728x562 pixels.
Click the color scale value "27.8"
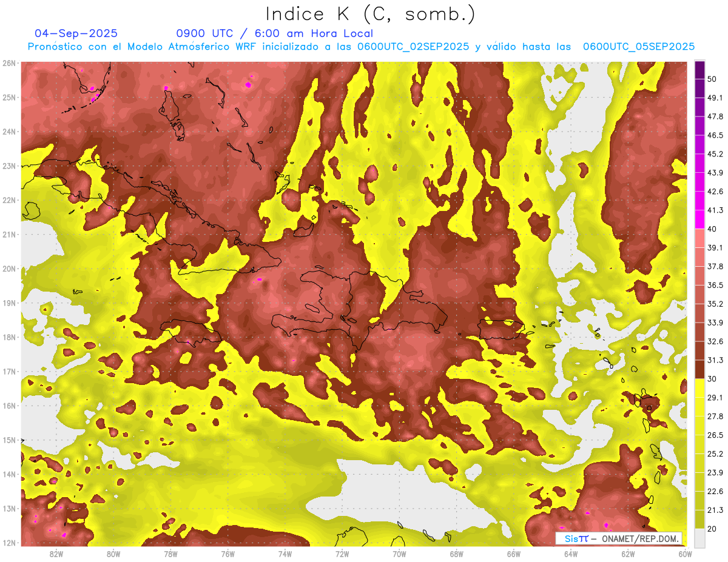click(715, 416)
